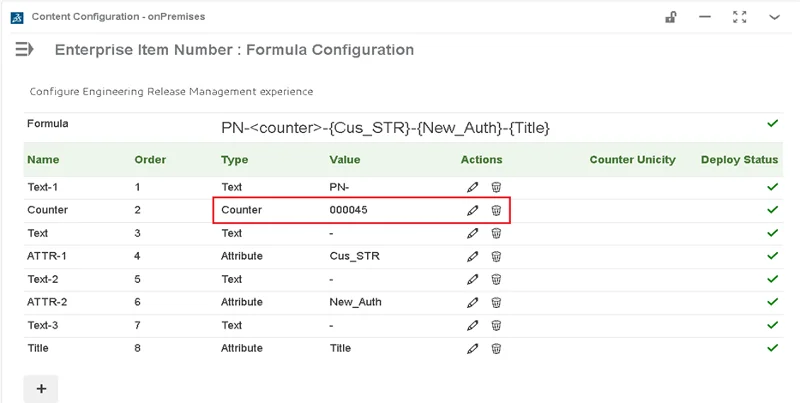800x403 pixels.
Task: Edit the Text-1 row with pencil icon
Action: click(x=473, y=187)
